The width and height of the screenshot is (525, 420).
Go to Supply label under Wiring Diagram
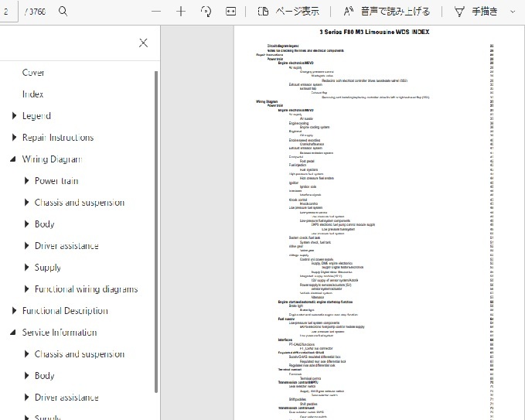pyautogui.click(x=47, y=268)
